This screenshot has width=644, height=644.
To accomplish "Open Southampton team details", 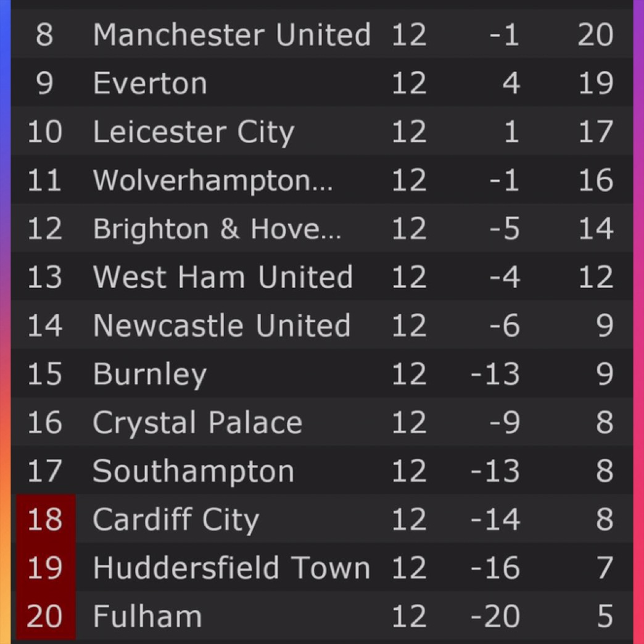I will click(193, 471).
